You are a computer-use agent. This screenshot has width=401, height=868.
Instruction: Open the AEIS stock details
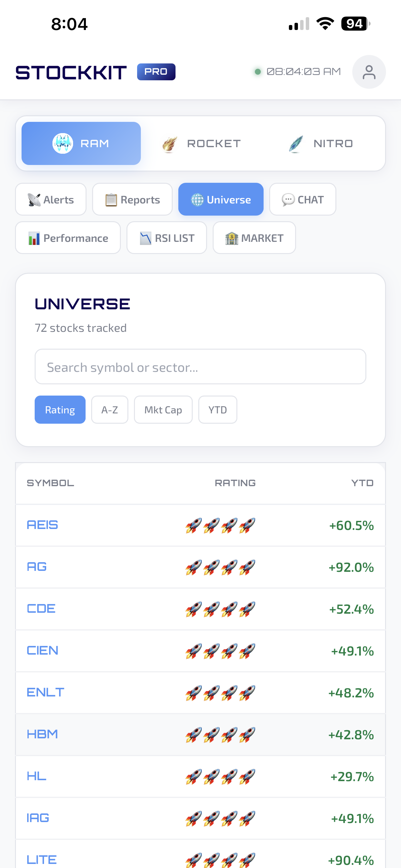pyautogui.click(x=42, y=524)
